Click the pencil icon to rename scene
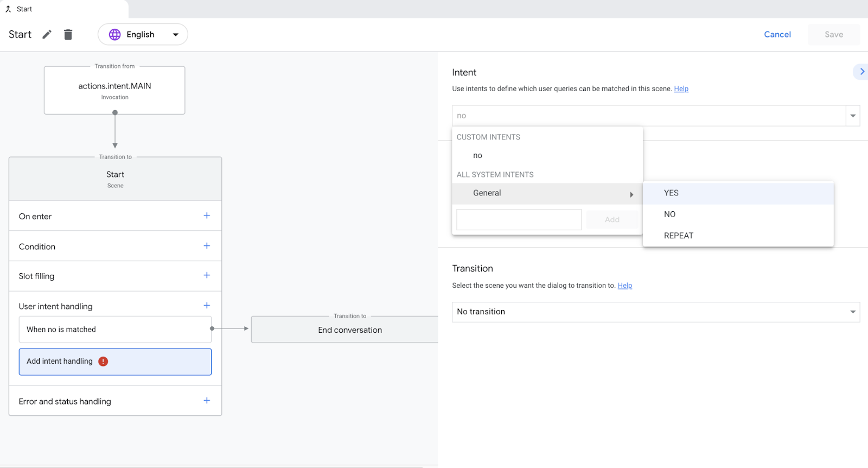868x468 pixels. click(x=47, y=35)
